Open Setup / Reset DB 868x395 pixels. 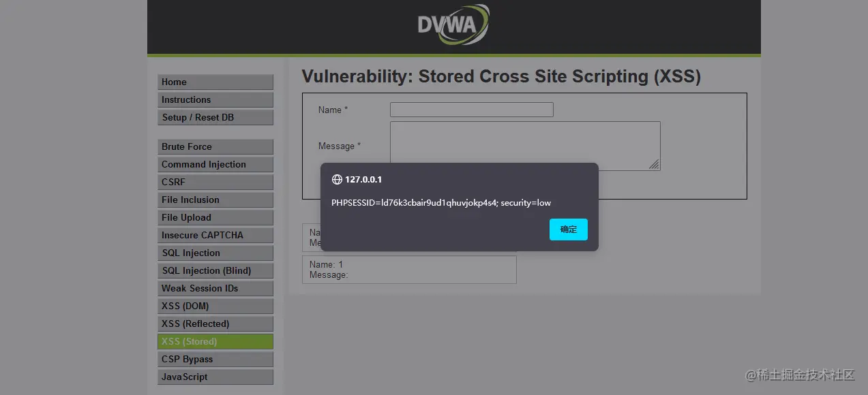tap(215, 117)
